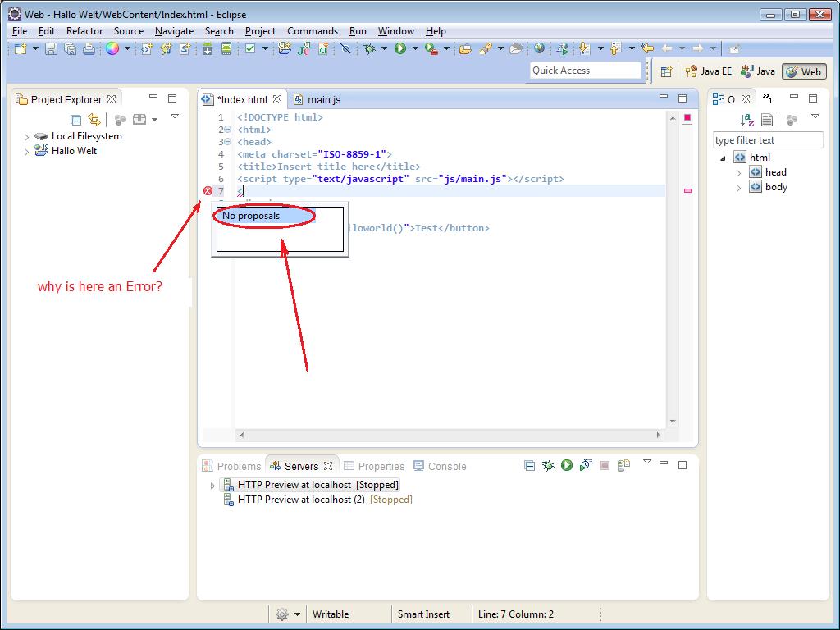Click the Save disk icon
Viewport: 840px width, 630px height.
[x=51, y=48]
